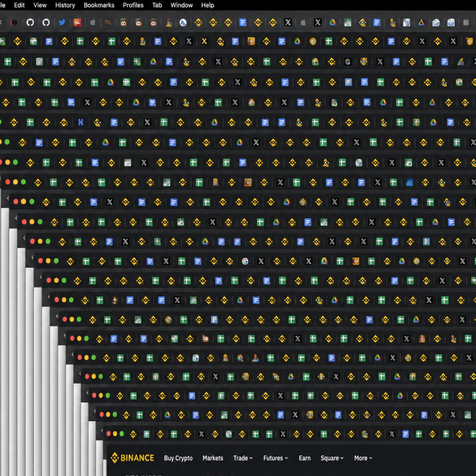Viewport: 476px width, 476px height.
Task: Open the third green-haired avatar tab in top window
Action: 154,22
